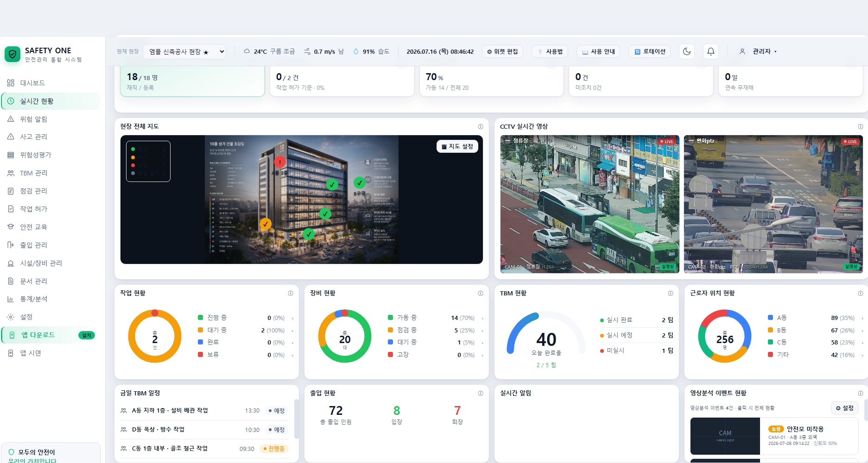Expand 기타 row chevron
Image resolution: width=868 pixels, height=463 pixels.
point(862,355)
